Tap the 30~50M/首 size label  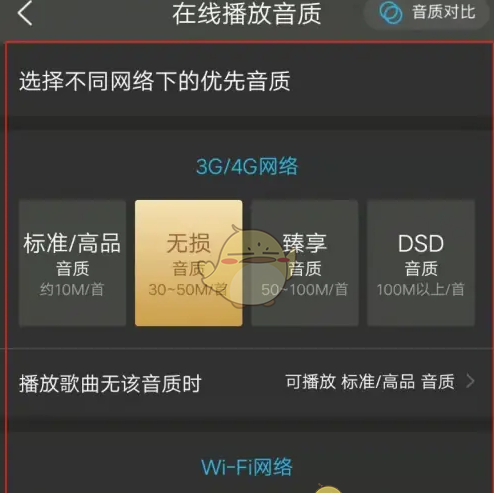click(188, 289)
